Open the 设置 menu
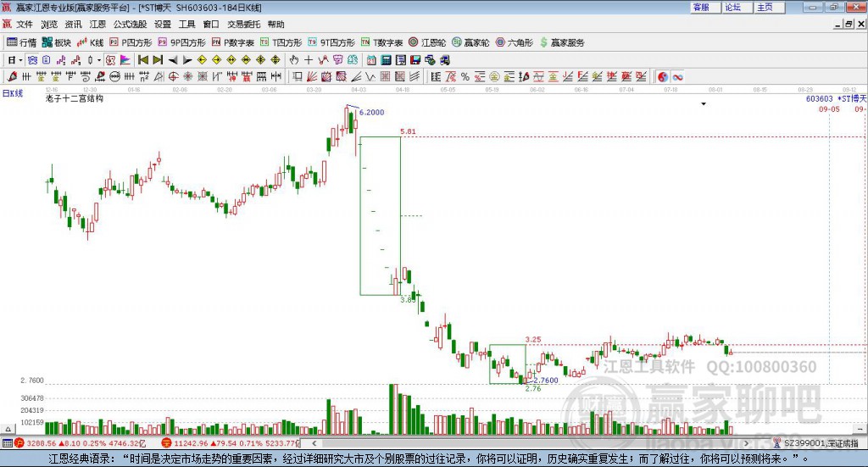 163,25
